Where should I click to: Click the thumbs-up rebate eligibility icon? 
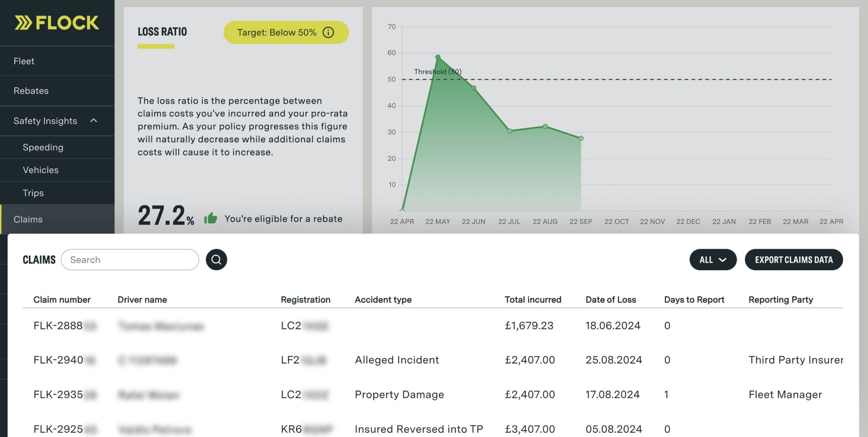(211, 218)
